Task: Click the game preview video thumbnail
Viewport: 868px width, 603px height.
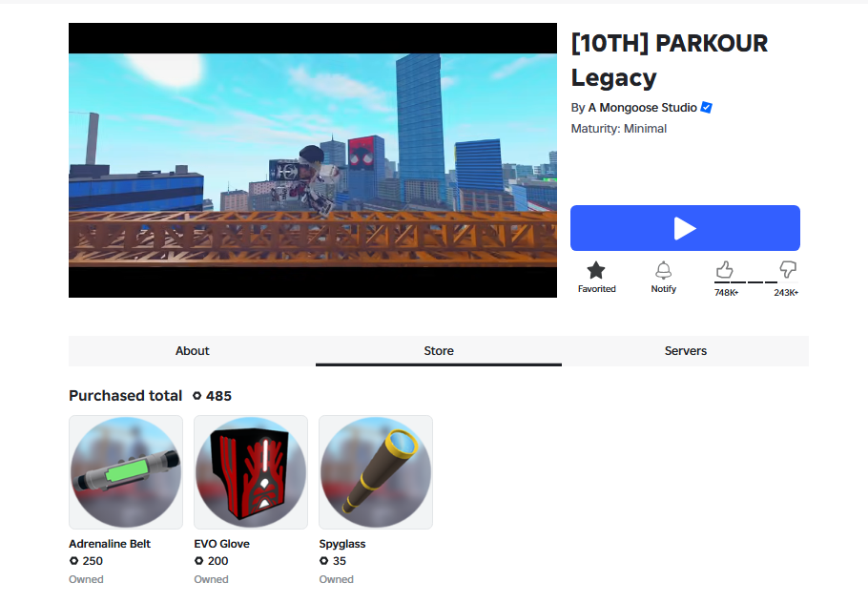Action: pyautogui.click(x=313, y=160)
